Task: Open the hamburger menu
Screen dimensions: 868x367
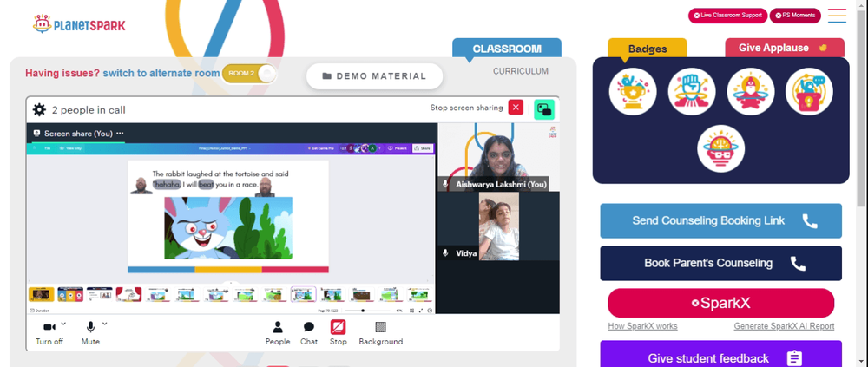Action: click(837, 16)
